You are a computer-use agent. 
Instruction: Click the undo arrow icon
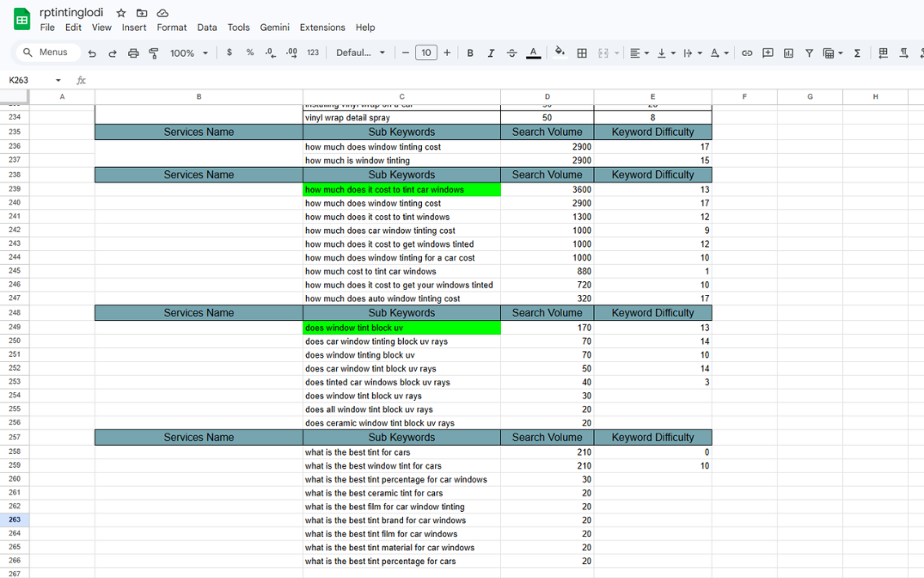[x=92, y=53]
